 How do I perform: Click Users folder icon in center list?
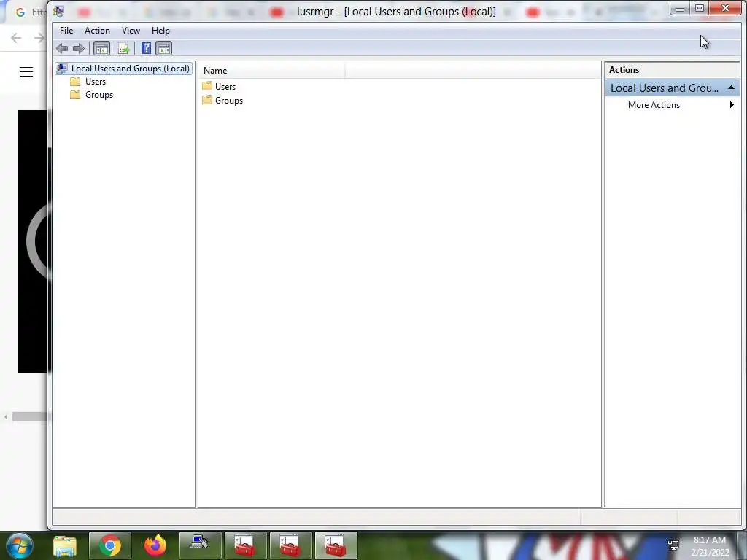pos(207,86)
